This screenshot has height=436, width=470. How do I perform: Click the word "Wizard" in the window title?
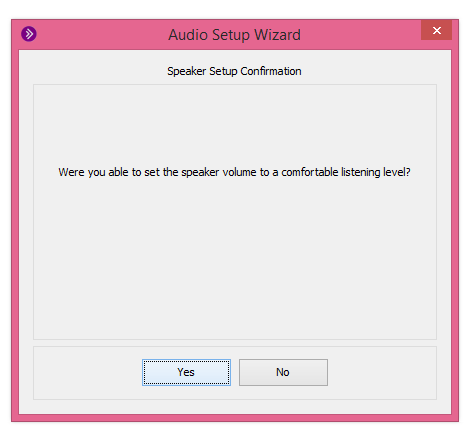coord(277,35)
